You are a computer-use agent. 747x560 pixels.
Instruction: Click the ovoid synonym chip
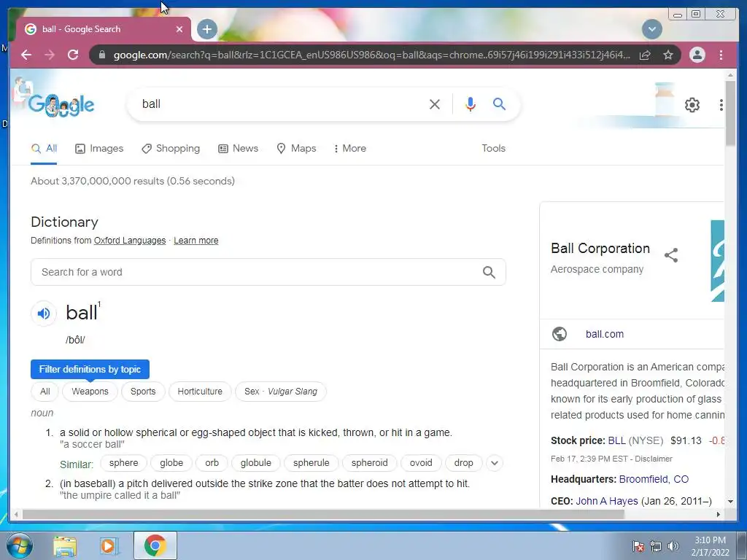(421, 463)
